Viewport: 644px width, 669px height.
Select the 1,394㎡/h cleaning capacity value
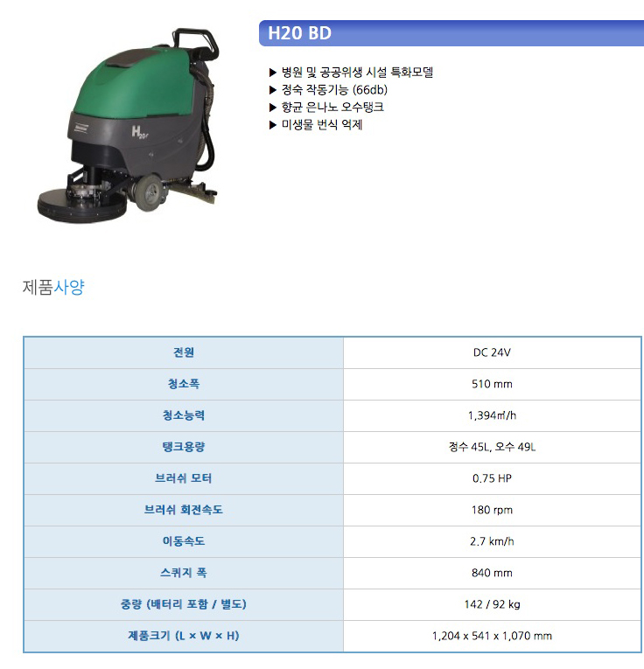point(491,415)
